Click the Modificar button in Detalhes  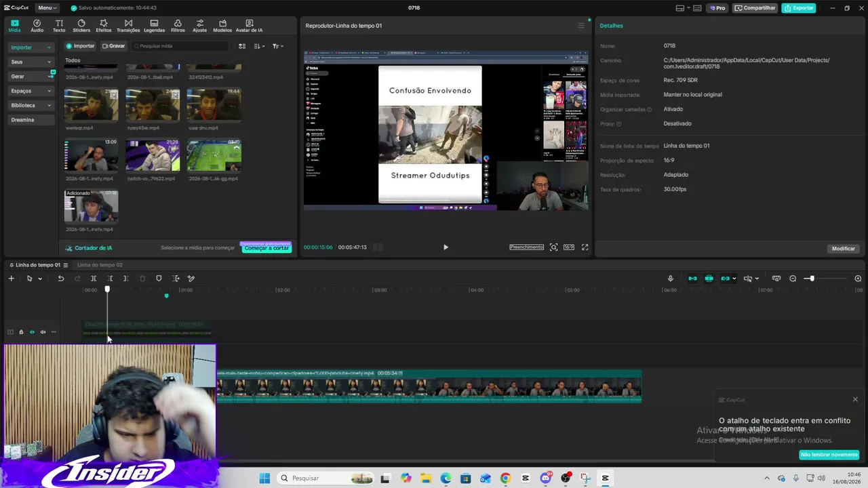[843, 249]
